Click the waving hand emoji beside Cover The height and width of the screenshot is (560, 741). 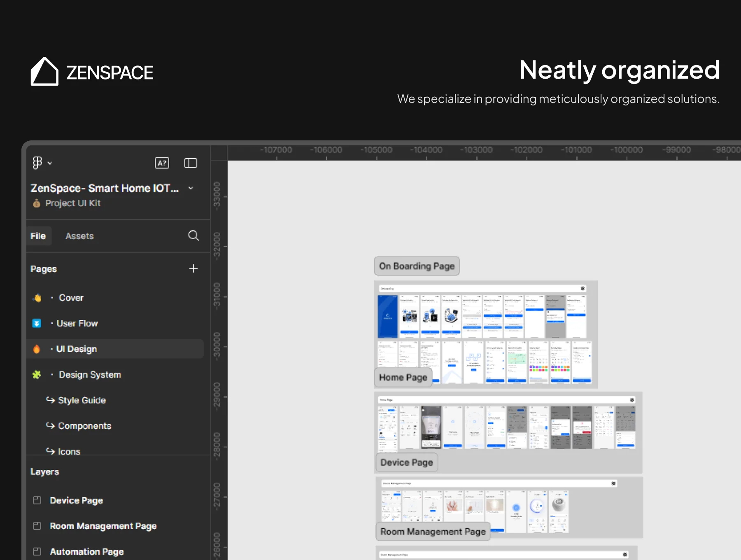[37, 298]
